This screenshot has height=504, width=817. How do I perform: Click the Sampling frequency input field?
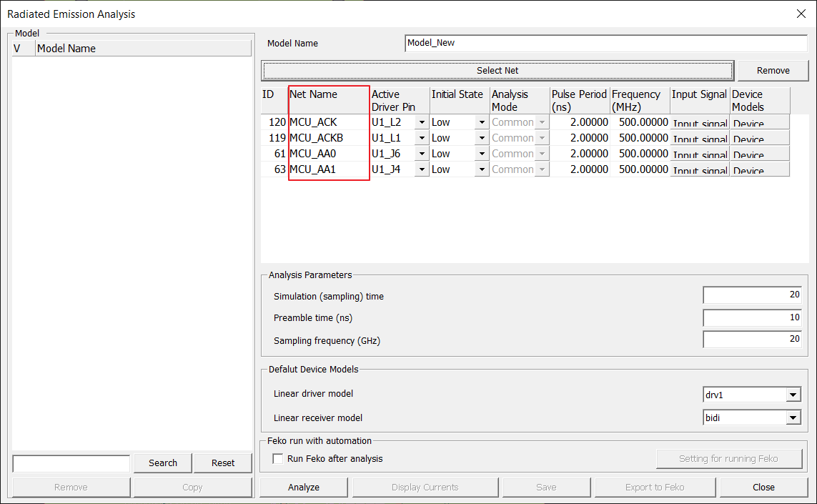753,340
